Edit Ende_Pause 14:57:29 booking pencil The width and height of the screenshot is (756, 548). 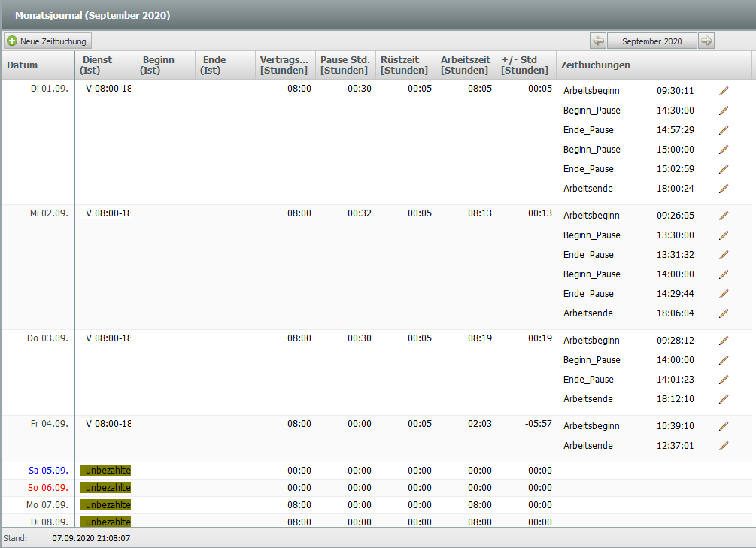tap(724, 129)
